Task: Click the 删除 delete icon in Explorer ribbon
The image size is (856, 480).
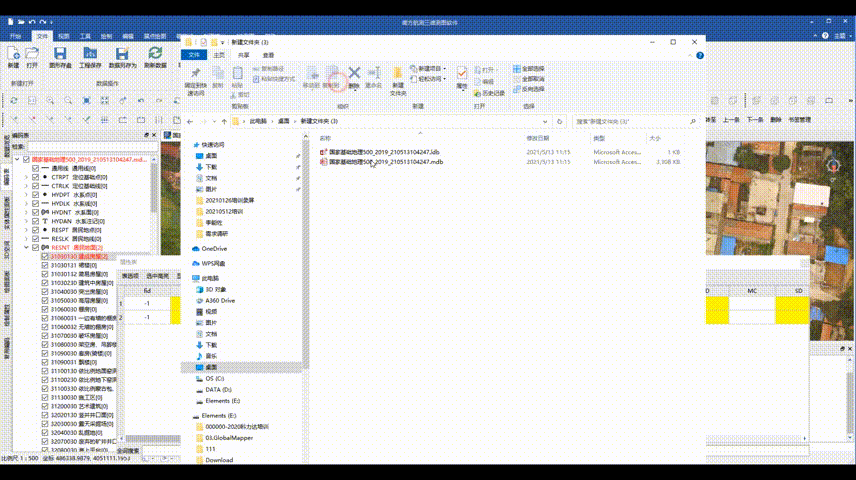Action: point(354,77)
